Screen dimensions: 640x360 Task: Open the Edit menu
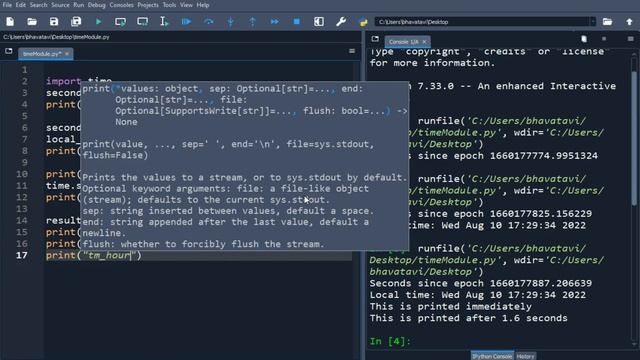click(x=20, y=5)
